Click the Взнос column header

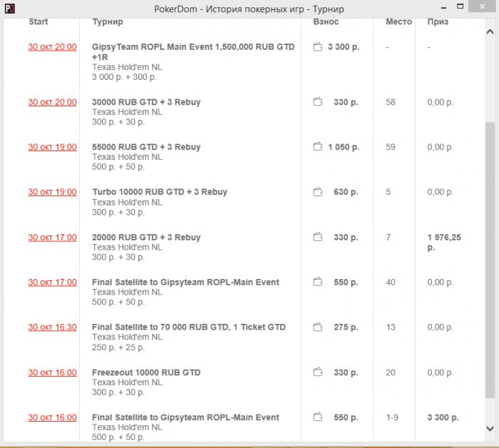[x=326, y=22]
